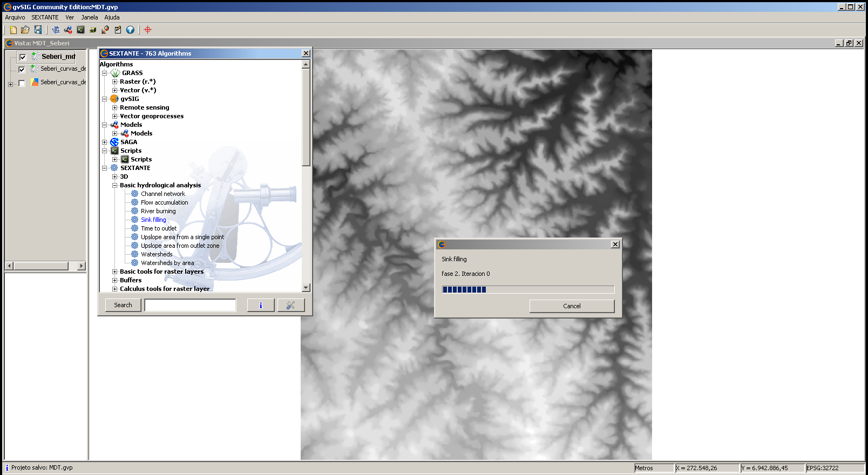Expand the Raster (r.*) node
The image size is (868, 475).
tap(114, 82)
